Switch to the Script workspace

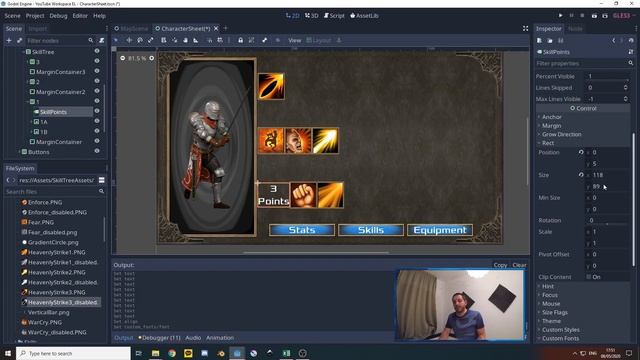pyautogui.click(x=334, y=16)
